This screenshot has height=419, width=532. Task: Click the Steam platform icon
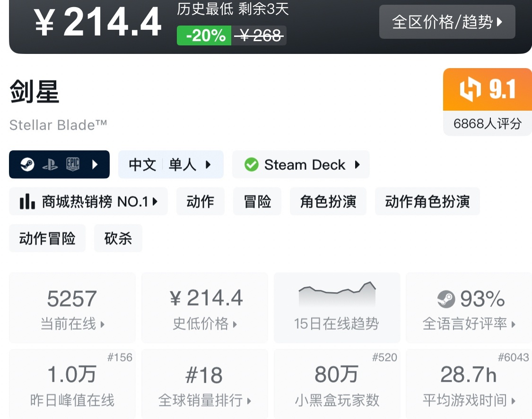click(27, 165)
